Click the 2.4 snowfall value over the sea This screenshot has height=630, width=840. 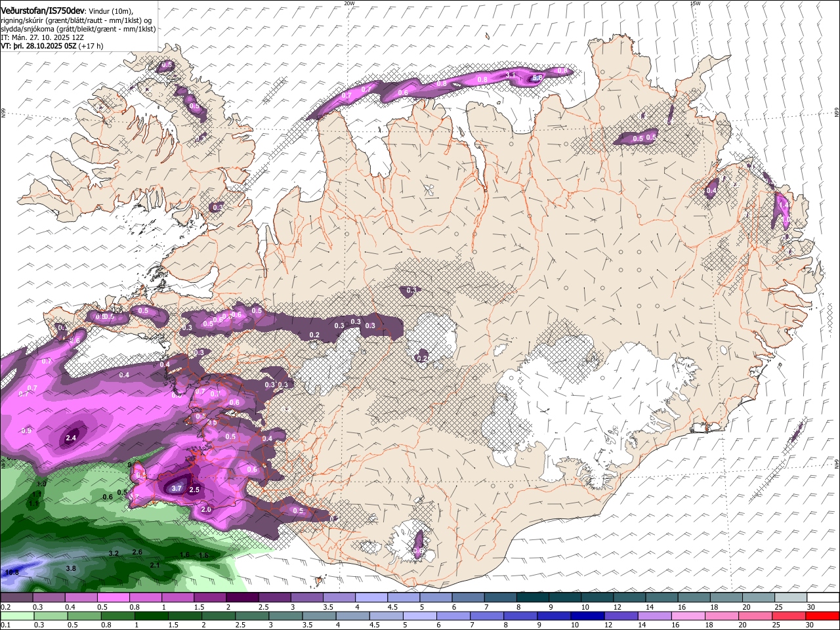point(72,438)
